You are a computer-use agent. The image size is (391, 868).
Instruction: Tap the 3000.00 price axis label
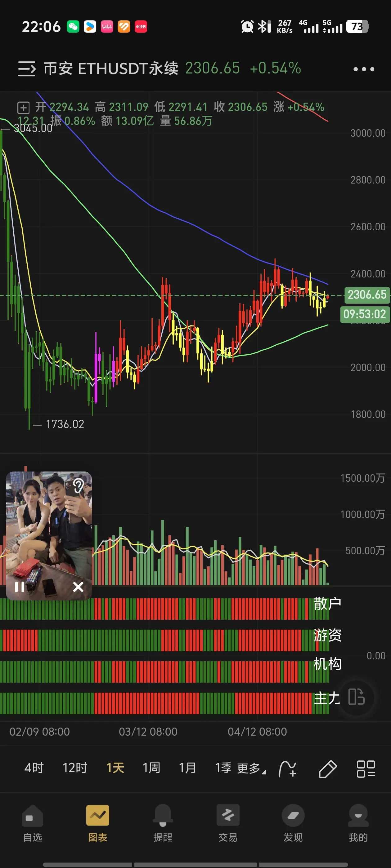pos(368,133)
